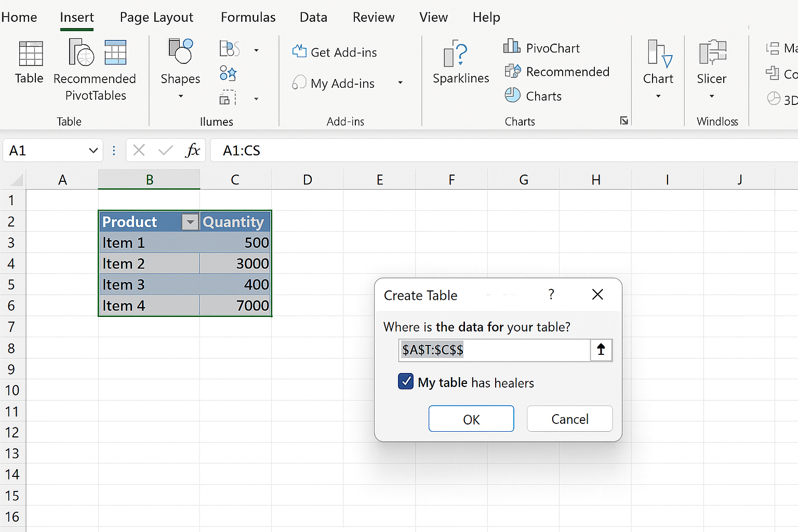
Task: Open Recommended PivotTables
Action: (95, 70)
